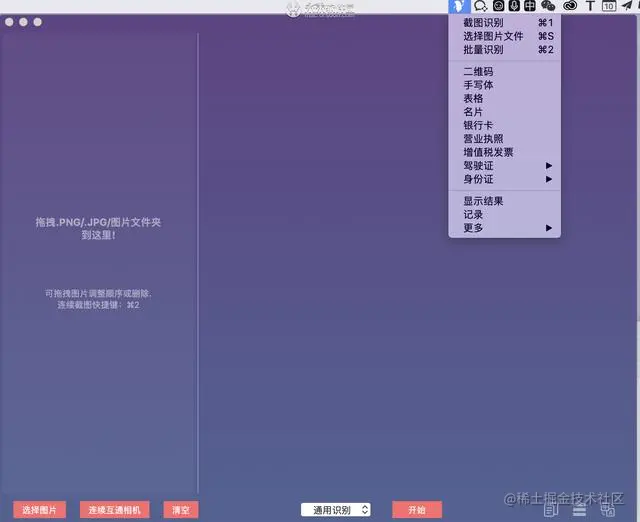Expand the 身份证 submenu
Screen dimensions: 640x522
pos(504,180)
